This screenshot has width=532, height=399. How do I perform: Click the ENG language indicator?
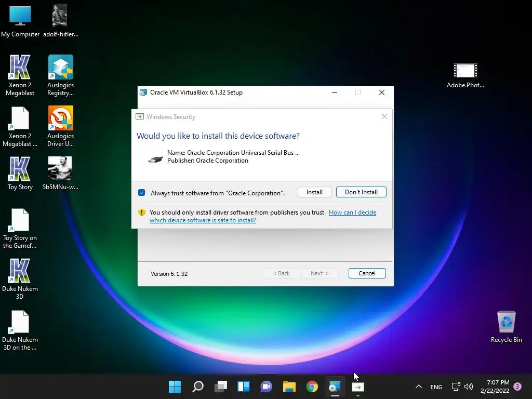tap(436, 387)
